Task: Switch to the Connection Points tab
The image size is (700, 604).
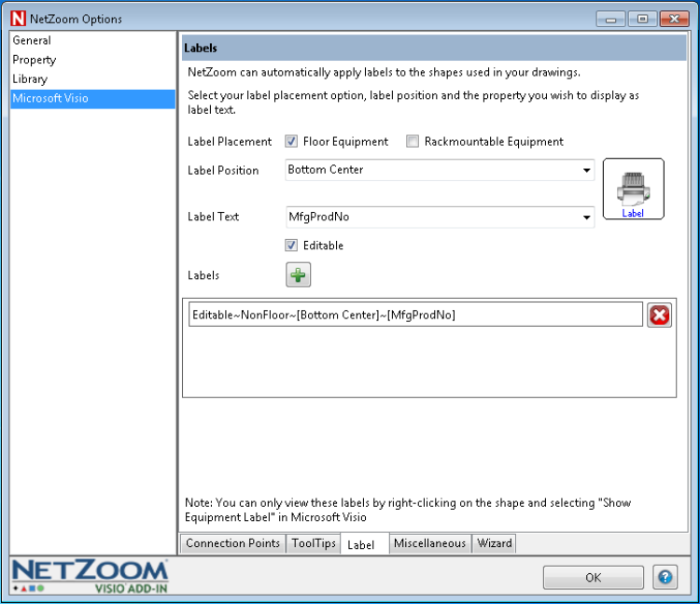Action: tap(232, 543)
